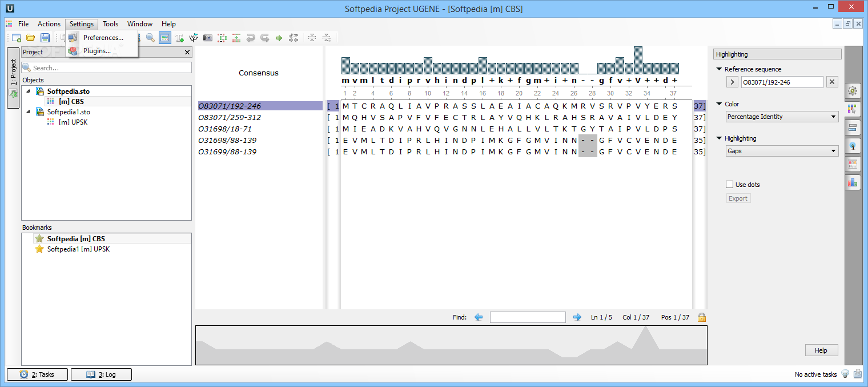Image resolution: width=868 pixels, height=387 pixels.
Task: Open the Highlighting Gaps dropdown
Action: click(x=782, y=151)
